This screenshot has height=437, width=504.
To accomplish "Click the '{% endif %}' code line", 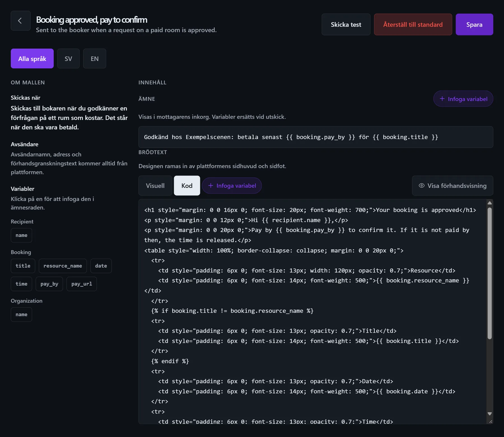I will coord(170,361).
